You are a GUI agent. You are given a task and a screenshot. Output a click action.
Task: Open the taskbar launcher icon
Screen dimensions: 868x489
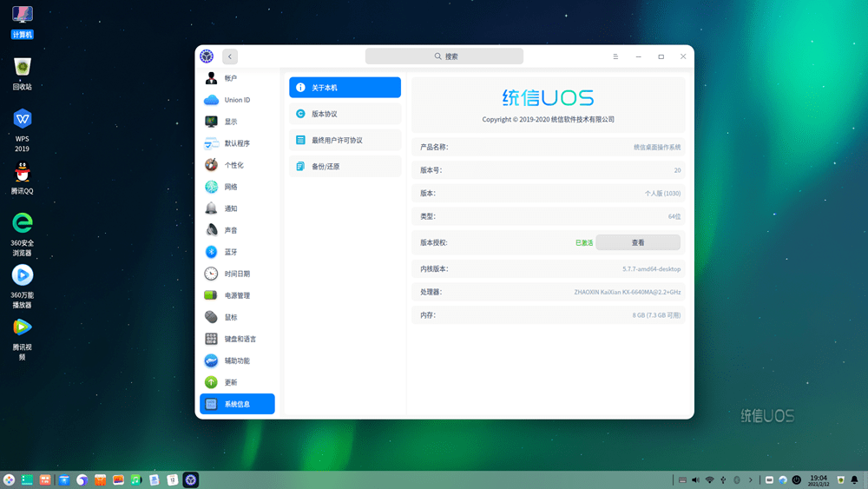tap(9, 480)
